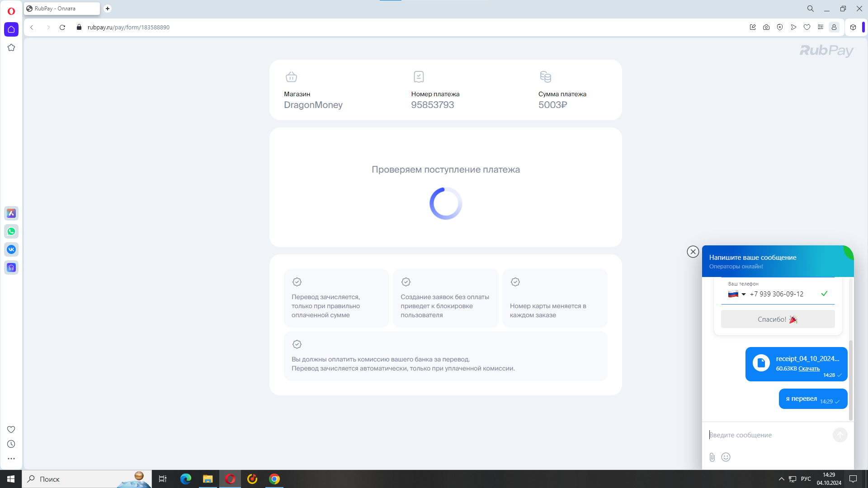Show hidden system tray icons chevron
868x488 pixels.
pyautogui.click(x=781, y=479)
